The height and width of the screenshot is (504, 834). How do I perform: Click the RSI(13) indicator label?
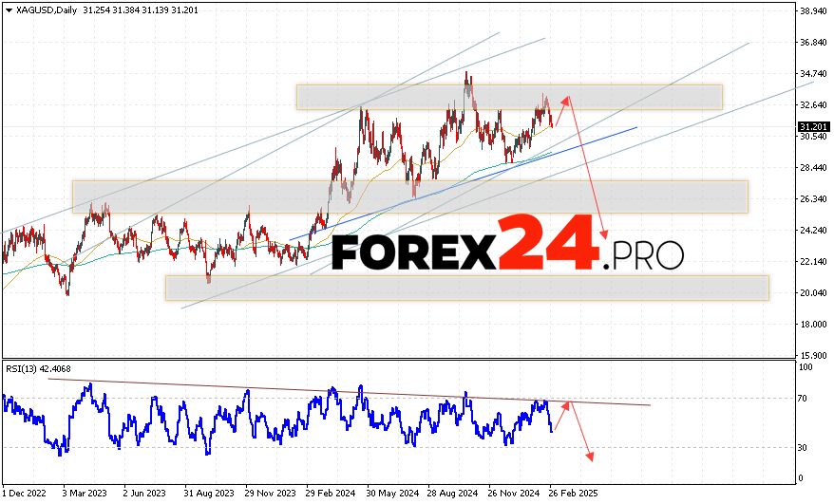pyautogui.click(x=40, y=368)
